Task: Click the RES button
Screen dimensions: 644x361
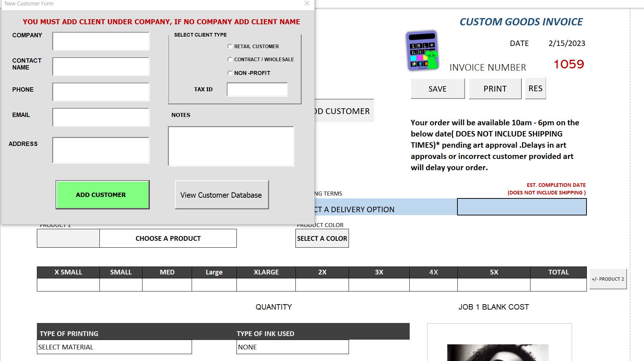Action: [536, 88]
